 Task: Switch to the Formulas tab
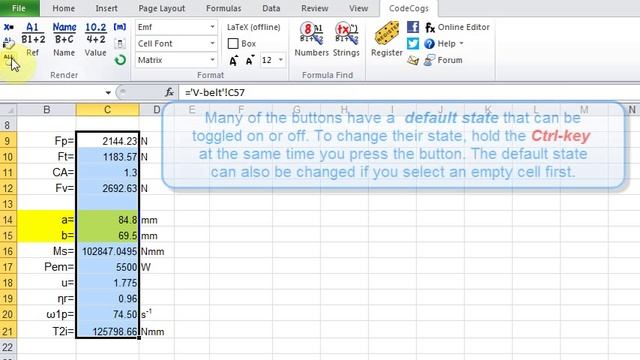(x=224, y=8)
